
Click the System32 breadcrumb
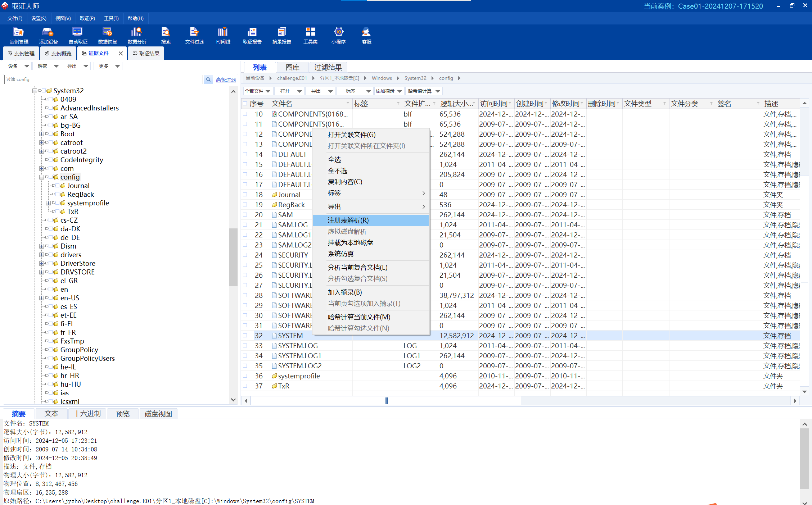click(x=415, y=78)
